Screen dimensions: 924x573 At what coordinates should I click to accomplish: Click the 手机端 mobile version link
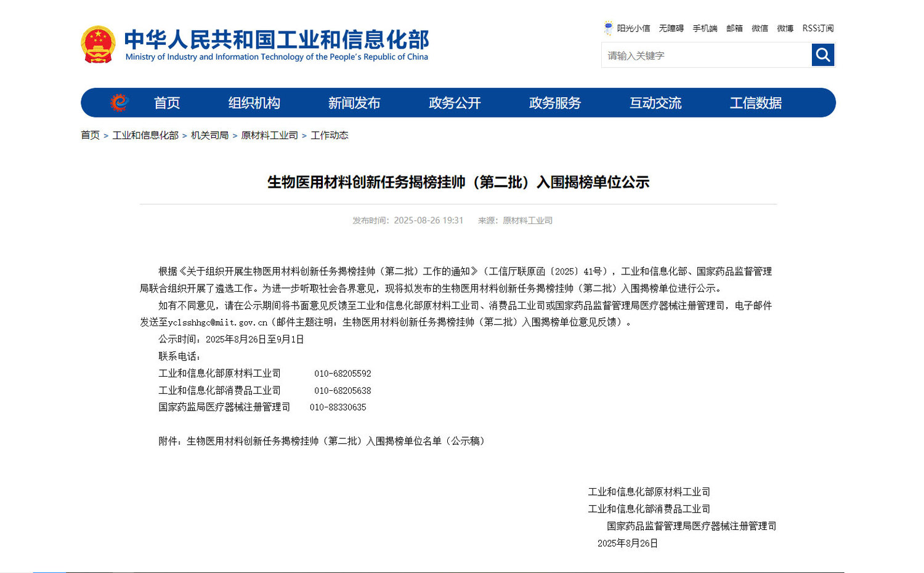pyautogui.click(x=705, y=28)
